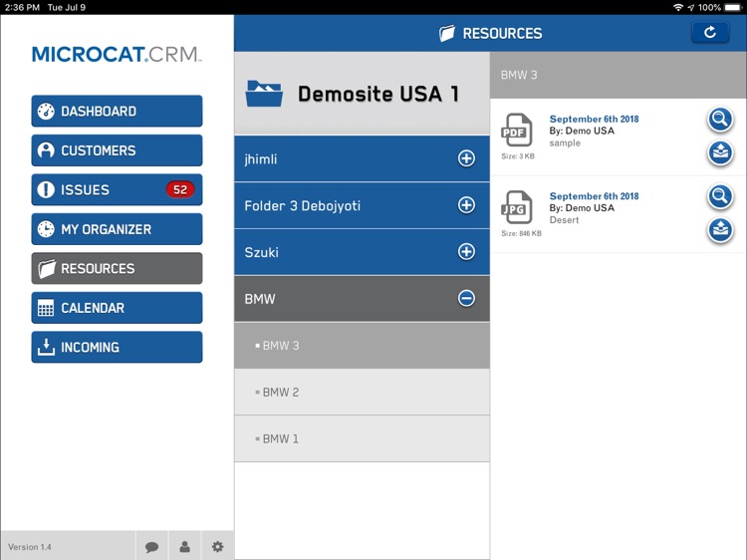Viewport: 747px width, 560px height.
Task: Open the chat bubble icon in footer
Action: [x=152, y=547]
